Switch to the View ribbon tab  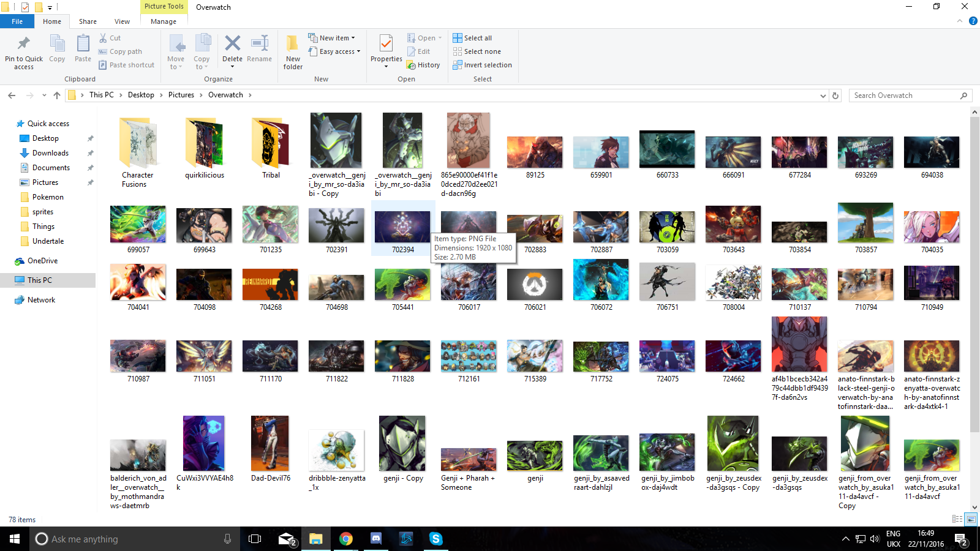point(122,21)
